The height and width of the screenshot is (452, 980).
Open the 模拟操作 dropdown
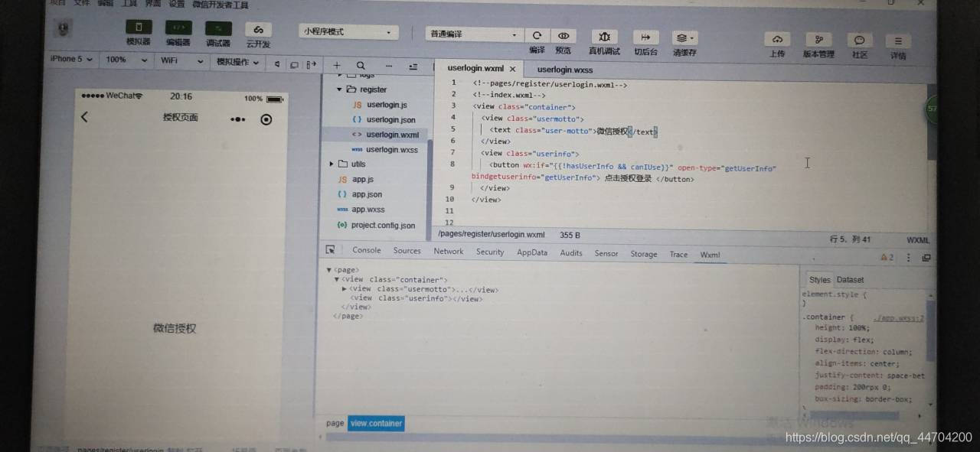[x=237, y=62]
